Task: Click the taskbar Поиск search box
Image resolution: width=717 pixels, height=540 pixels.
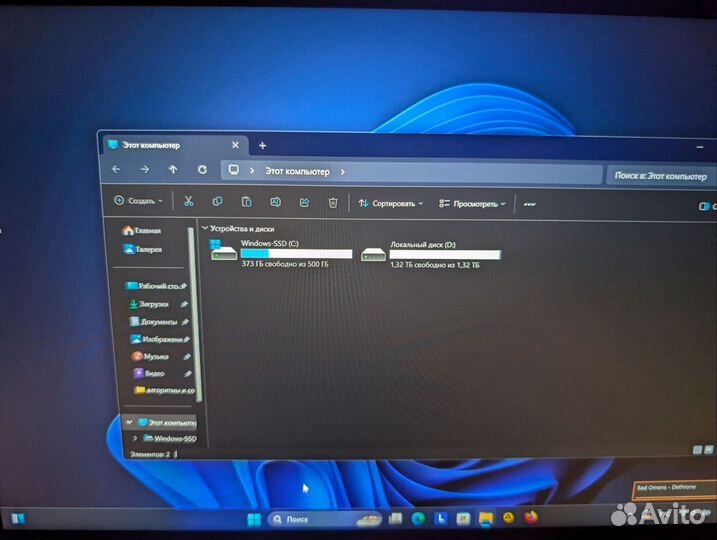Action: [x=325, y=519]
